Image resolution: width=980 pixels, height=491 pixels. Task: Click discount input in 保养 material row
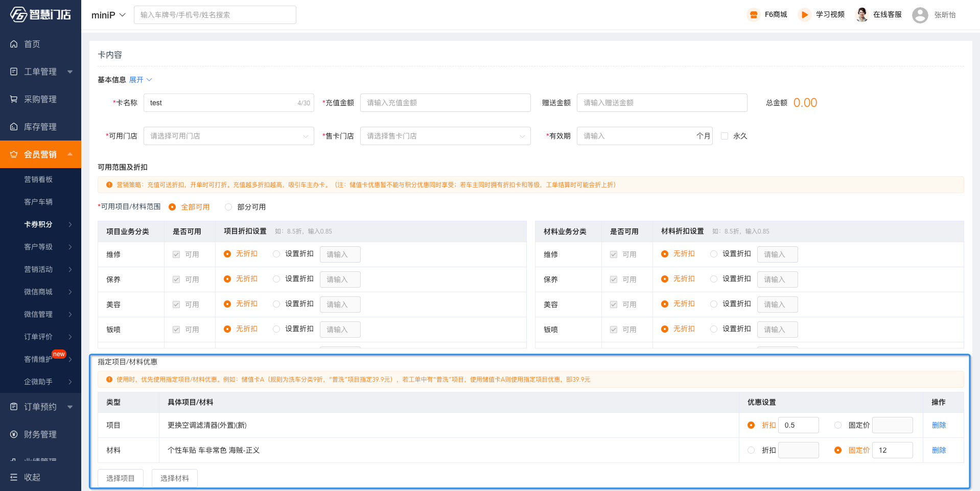(777, 279)
